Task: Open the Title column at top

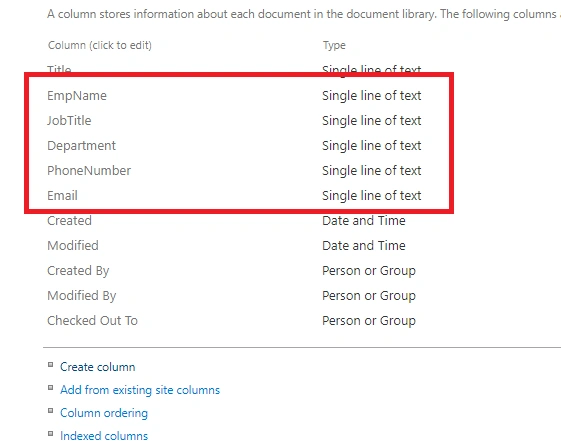Action: pyautogui.click(x=59, y=69)
